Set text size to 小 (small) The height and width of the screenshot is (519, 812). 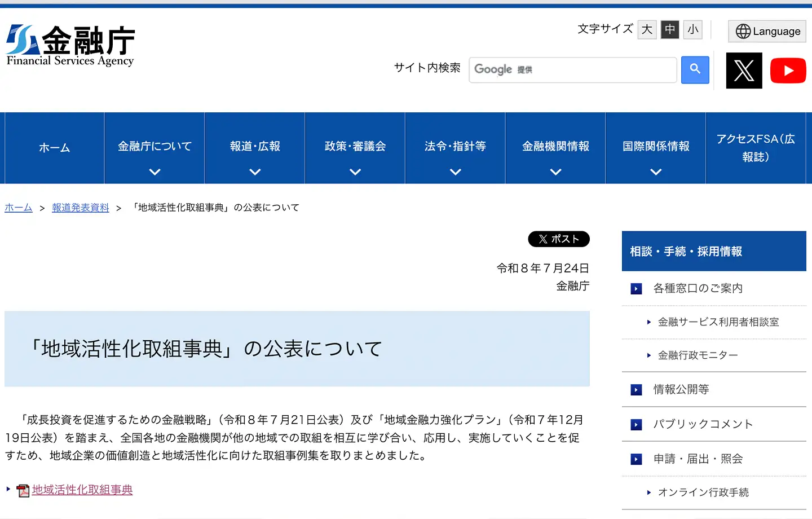point(693,29)
